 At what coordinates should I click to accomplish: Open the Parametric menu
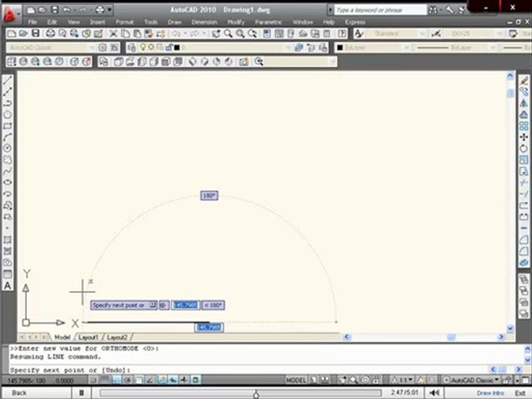[x=268, y=22]
